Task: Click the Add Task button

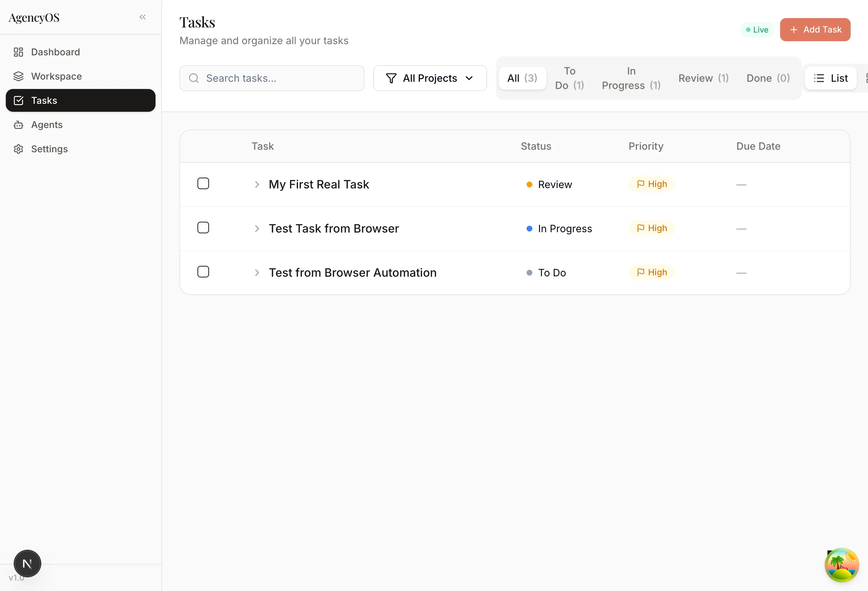Action: pyautogui.click(x=815, y=30)
